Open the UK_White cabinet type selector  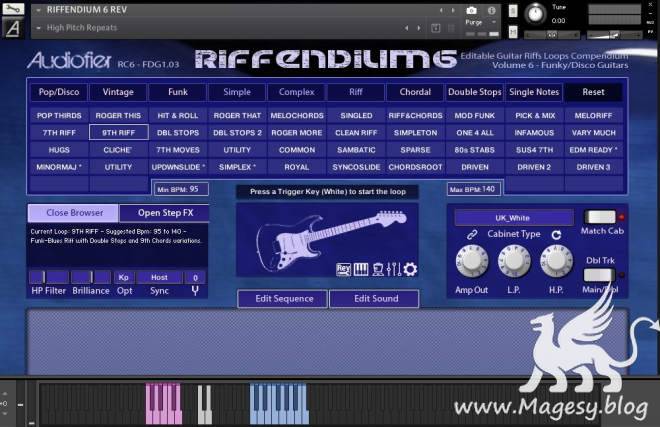click(x=513, y=218)
